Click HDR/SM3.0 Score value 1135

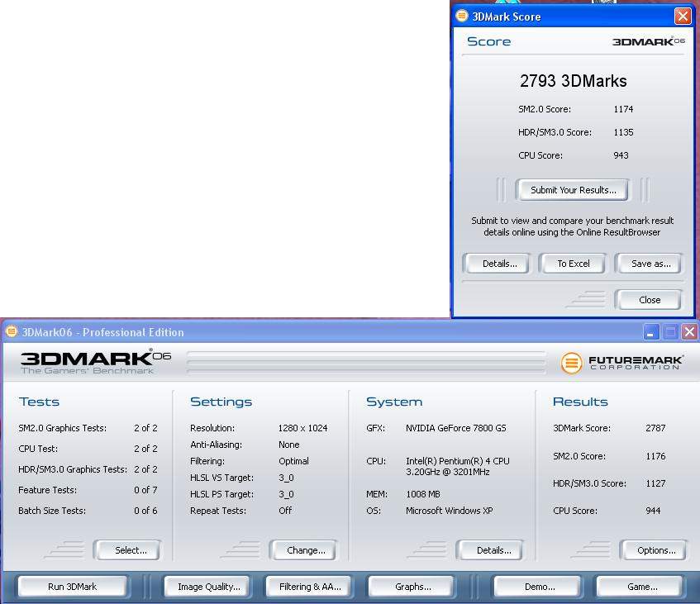pos(623,132)
